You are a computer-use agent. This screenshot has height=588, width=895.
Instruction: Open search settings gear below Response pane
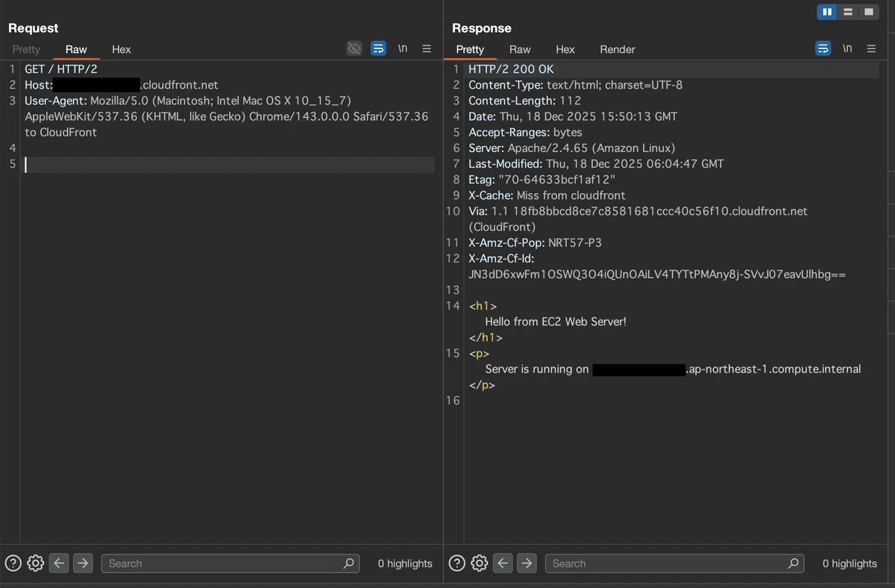pyautogui.click(x=480, y=563)
